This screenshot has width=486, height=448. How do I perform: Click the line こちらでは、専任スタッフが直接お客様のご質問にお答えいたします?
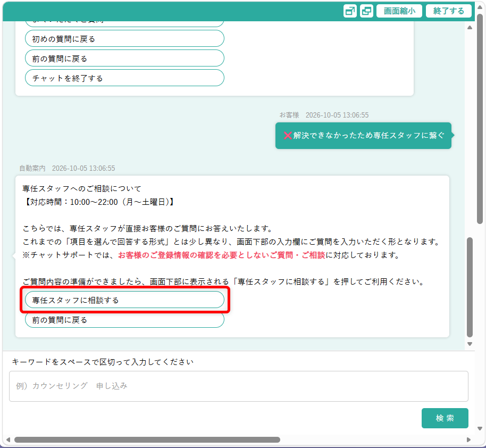tap(148, 229)
